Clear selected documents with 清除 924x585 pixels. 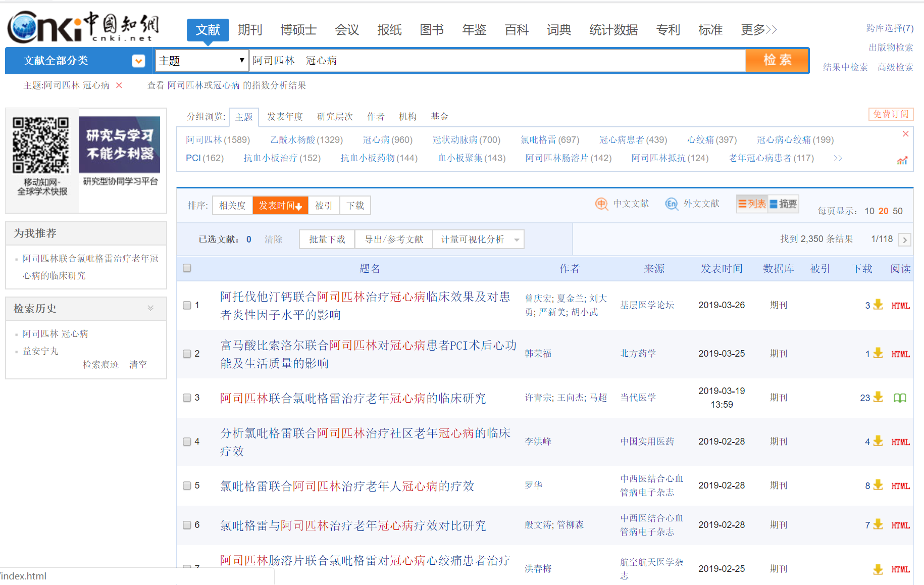coord(273,239)
